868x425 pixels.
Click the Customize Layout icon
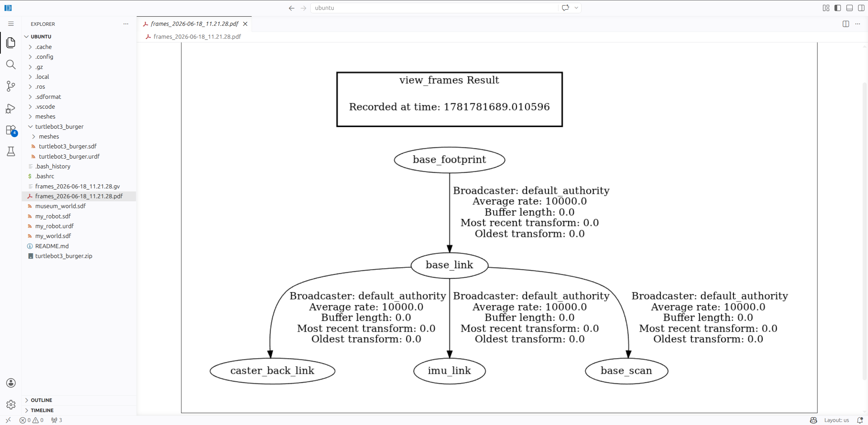(826, 8)
